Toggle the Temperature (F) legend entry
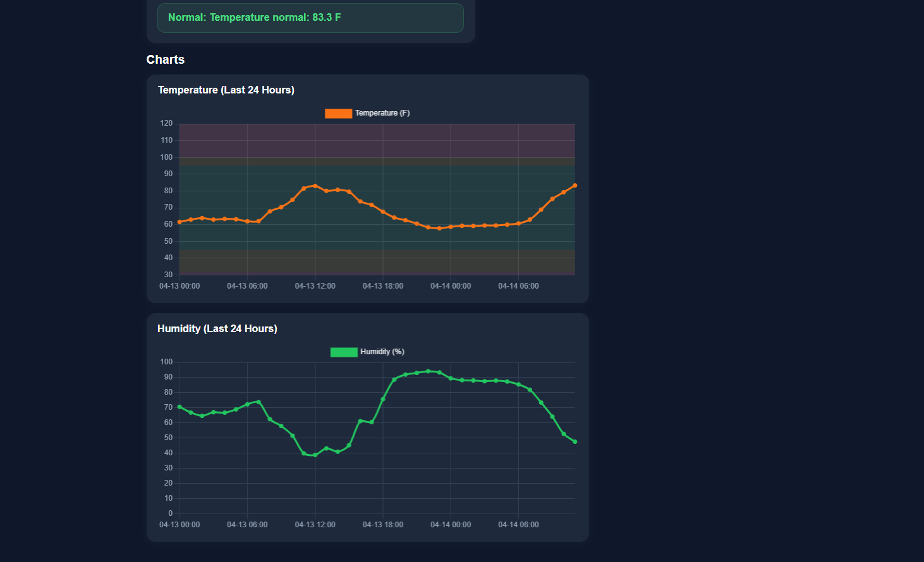Viewport: 924px width, 562px height. tap(367, 112)
